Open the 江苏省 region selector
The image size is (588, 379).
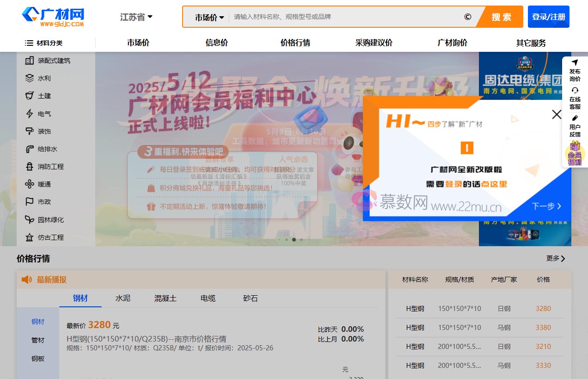136,16
